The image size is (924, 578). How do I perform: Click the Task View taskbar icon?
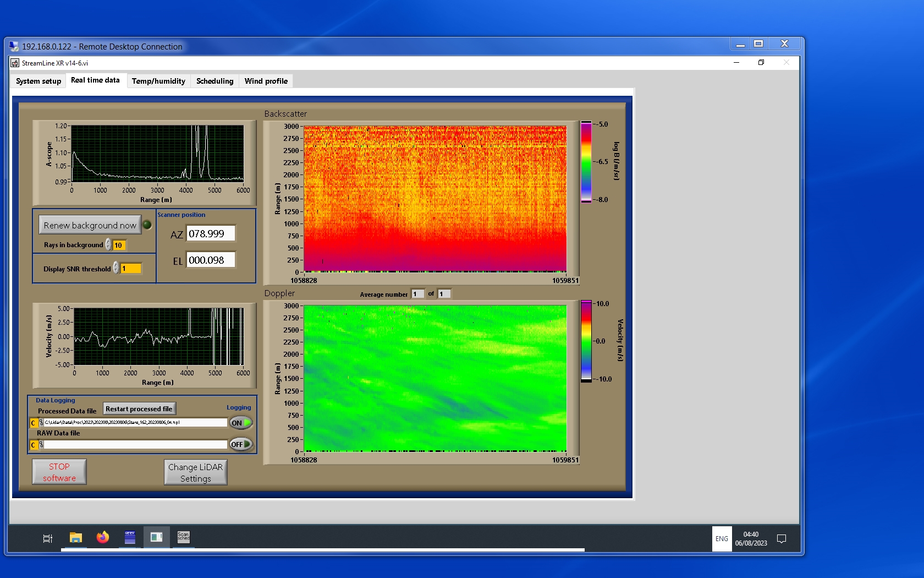[x=48, y=538]
